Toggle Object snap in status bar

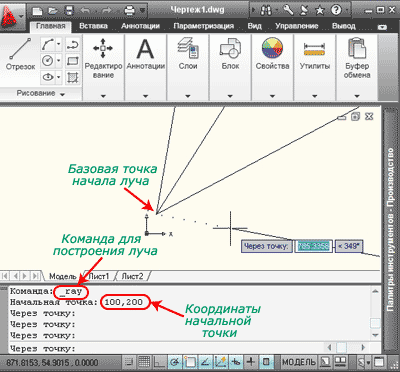190,362
